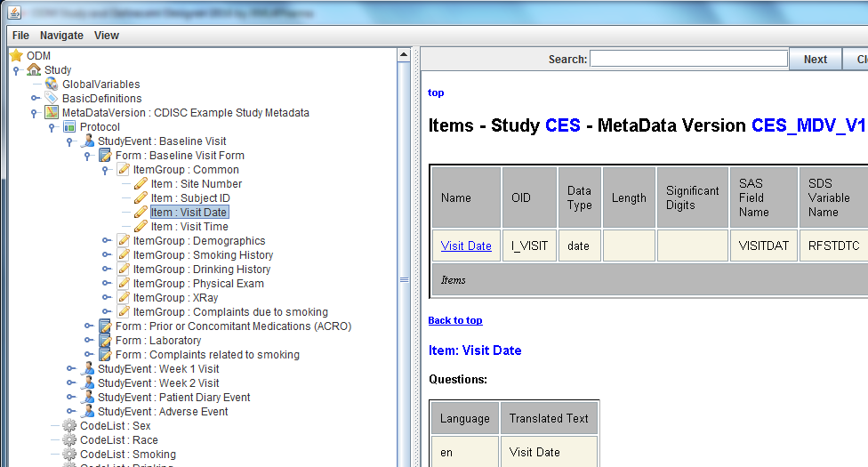Open the Navigate menu

click(61, 36)
